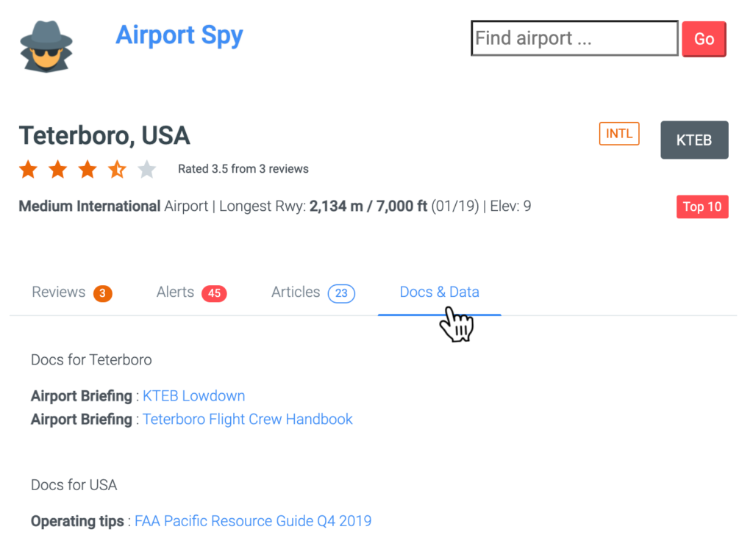The image size is (753, 560).
Task: Select the Docs & Data tab
Action: [x=439, y=292]
